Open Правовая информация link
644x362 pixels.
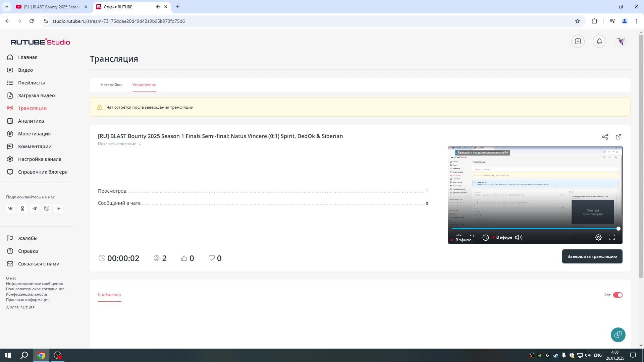(x=28, y=300)
